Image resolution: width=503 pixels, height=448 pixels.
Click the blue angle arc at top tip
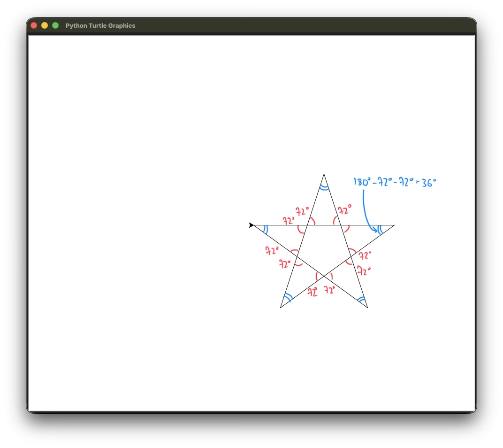tap(324, 188)
